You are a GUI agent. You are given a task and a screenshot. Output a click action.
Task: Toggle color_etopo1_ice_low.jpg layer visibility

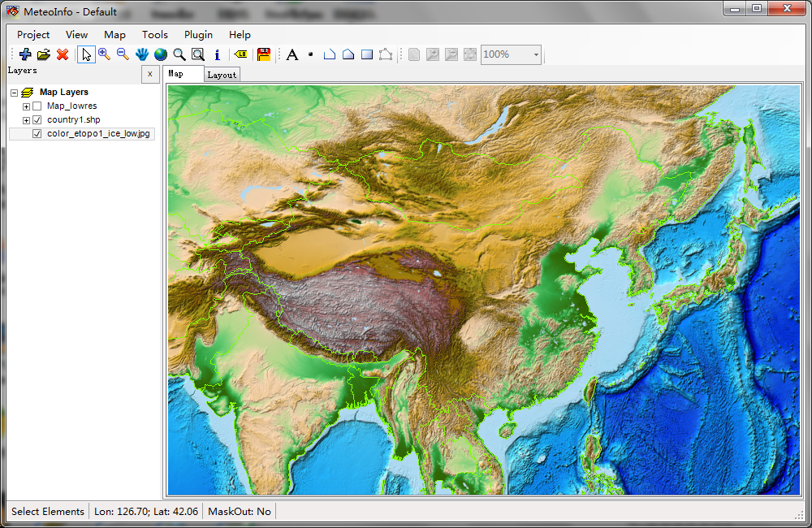point(37,134)
